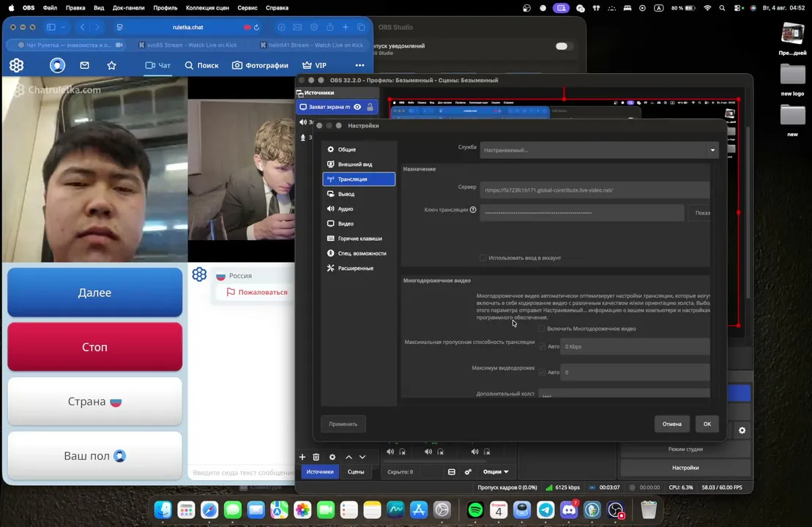
Task: Switch to the Scenes tab
Action: pos(356,471)
